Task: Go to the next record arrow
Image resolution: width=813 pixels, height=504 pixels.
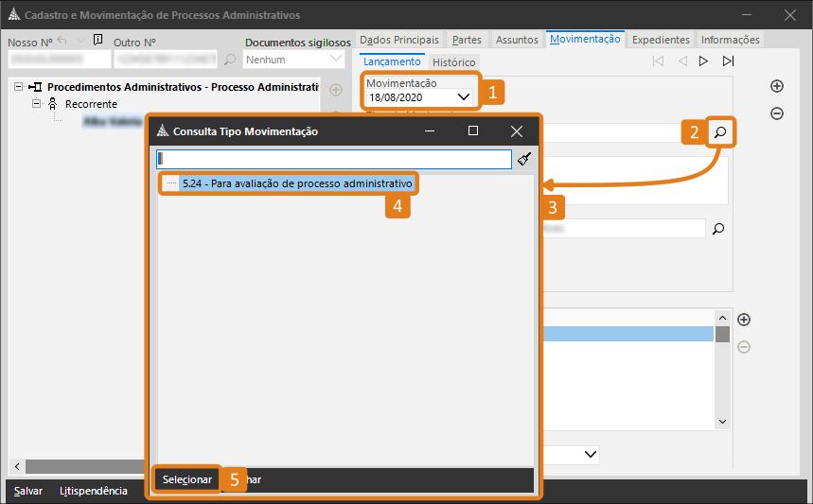Action: (703, 61)
